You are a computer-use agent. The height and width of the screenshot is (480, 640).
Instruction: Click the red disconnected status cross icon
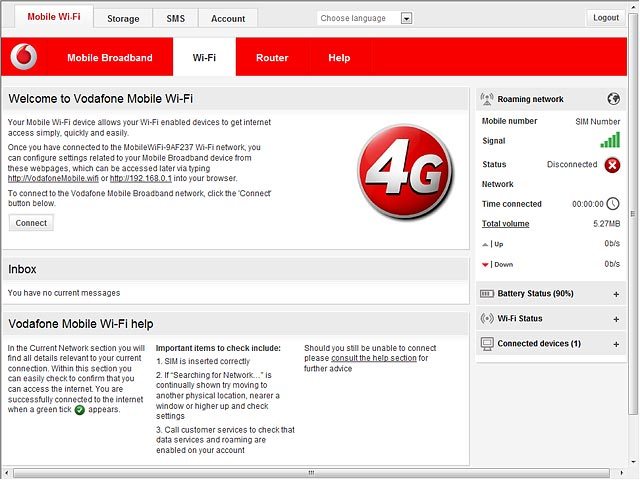612,165
